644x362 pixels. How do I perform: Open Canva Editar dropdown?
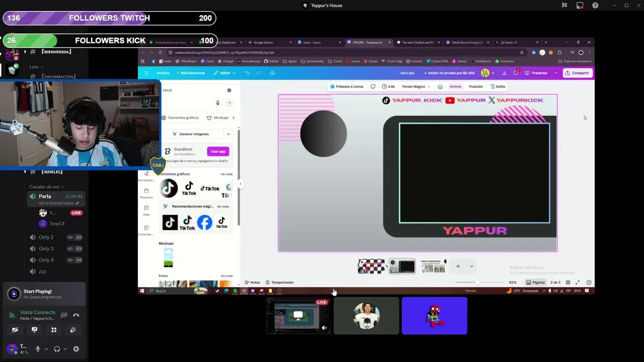pos(224,73)
